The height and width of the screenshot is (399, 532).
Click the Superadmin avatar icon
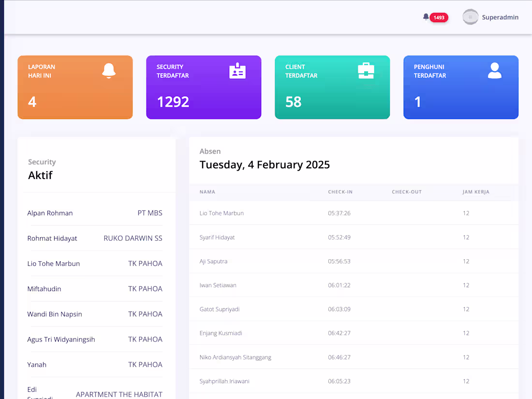[x=470, y=17]
